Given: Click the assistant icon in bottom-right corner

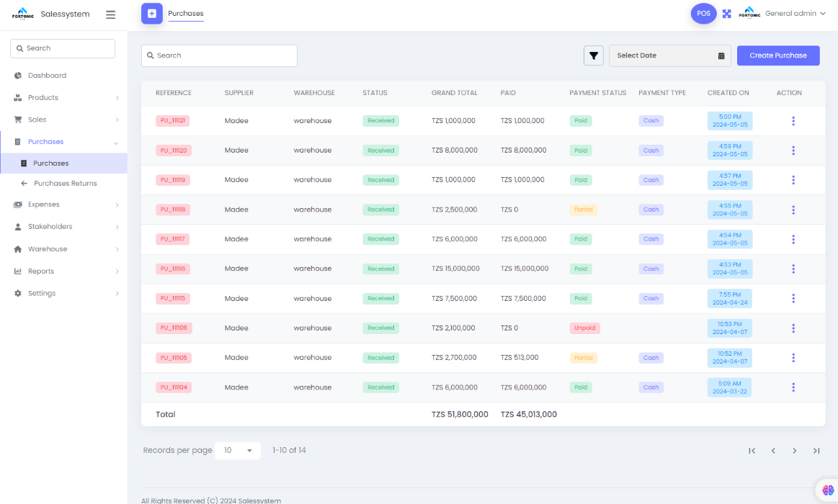Looking at the screenshot, I should coord(828,490).
